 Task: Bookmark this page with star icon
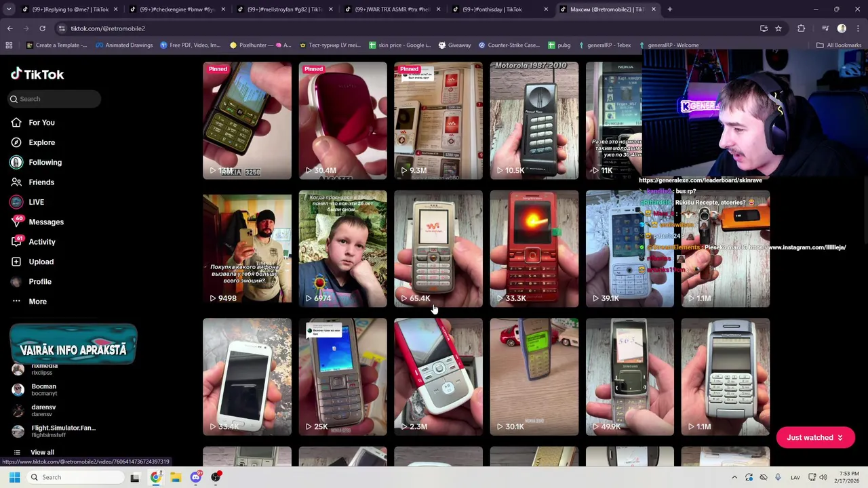778,28
